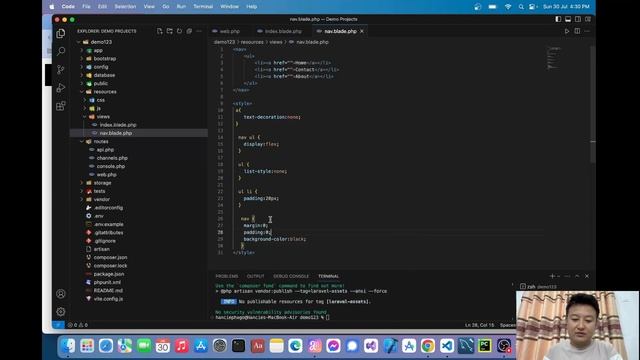640x360 pixels.
Task: Click the resources breadcrumb segment
Action: (252, 42)
